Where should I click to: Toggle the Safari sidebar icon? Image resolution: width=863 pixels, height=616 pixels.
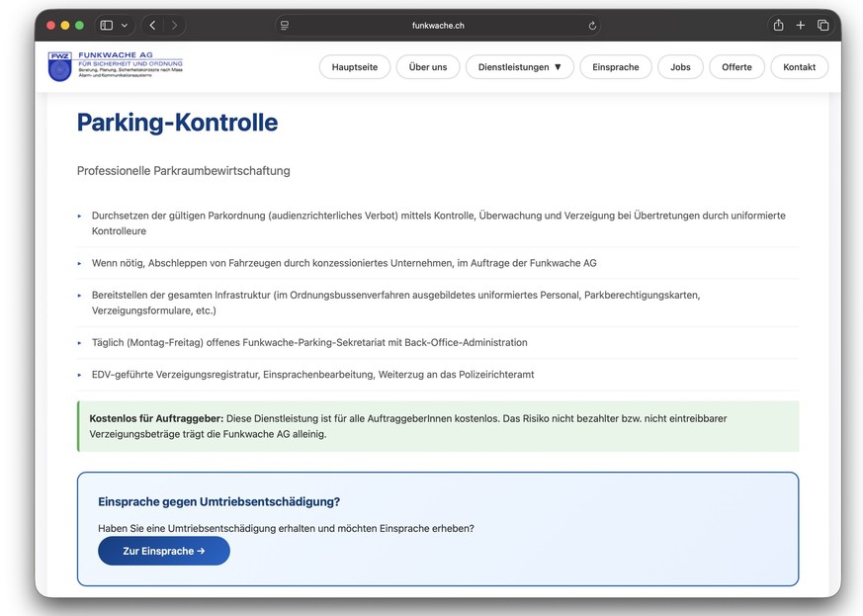click(107, 26)
